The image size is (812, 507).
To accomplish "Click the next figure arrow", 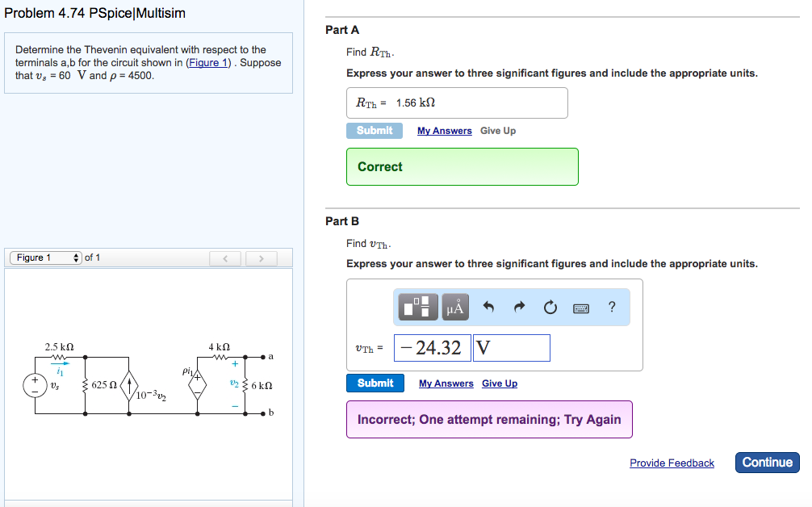I will [x=261, y=258].
